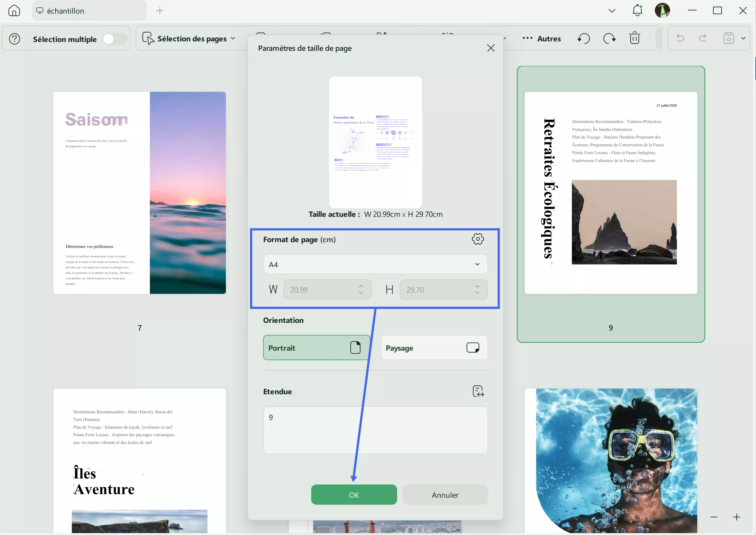
Task: Switch to the échantillon tab
Action: pos(89,10)
